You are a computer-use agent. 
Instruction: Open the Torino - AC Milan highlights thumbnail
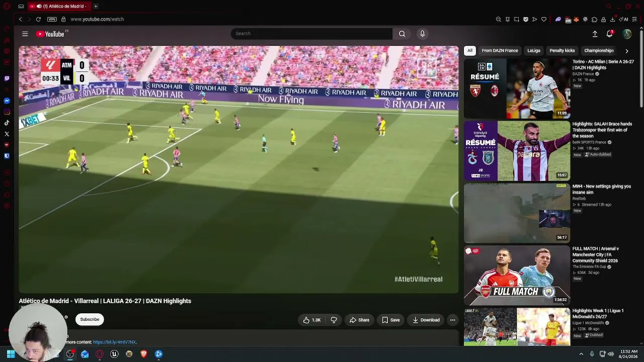coord(517,88)
